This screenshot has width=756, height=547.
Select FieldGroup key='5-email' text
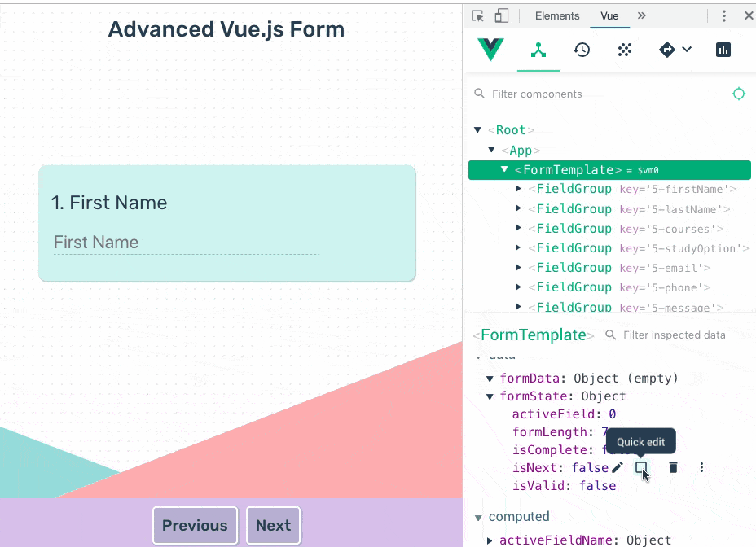pyautogui.click(x=620, y=268)
